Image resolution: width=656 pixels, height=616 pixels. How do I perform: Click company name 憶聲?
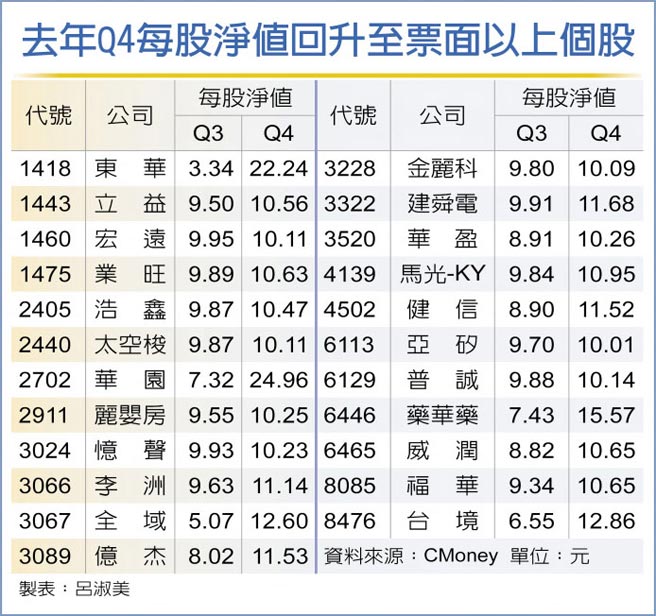pos(130,451)
